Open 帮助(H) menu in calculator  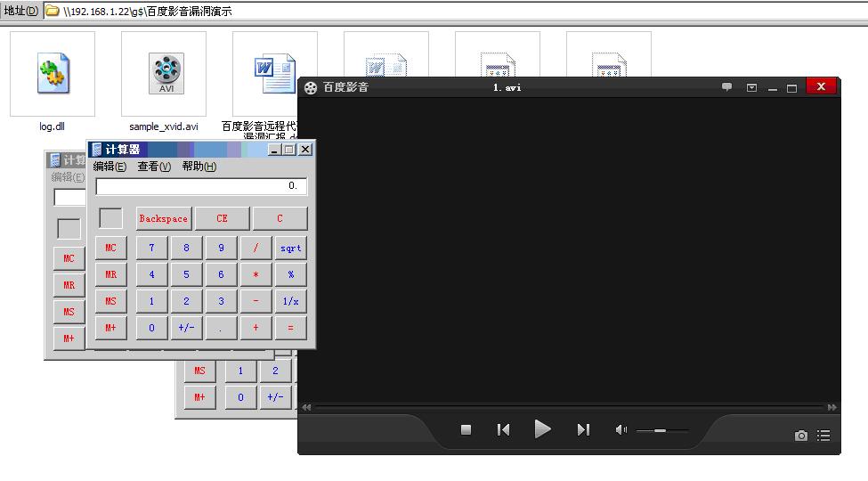[199, 167]
